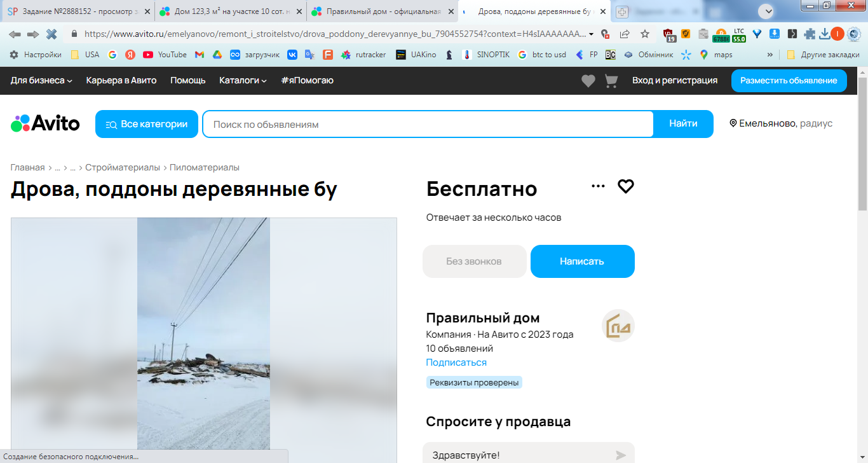Image resolution: width=868 pixels, height=463 pixels.
Task: Open Другие закладки folder
Action: (x=823, y=55)
